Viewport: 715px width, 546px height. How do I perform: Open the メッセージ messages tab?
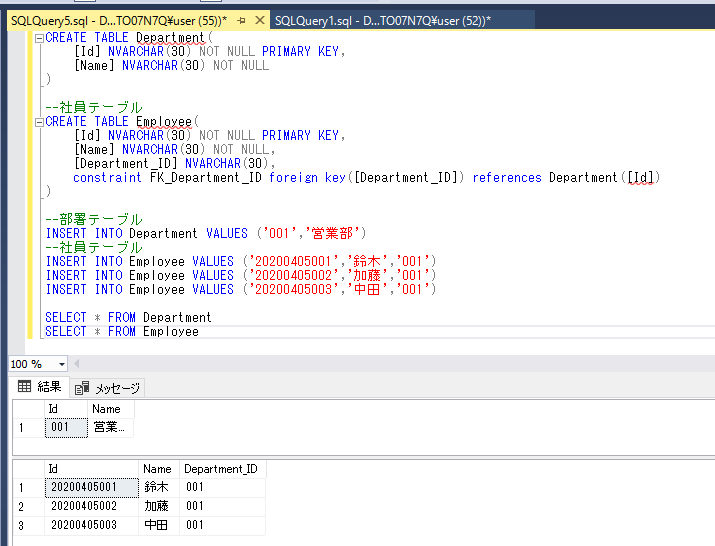pos(108,388)
